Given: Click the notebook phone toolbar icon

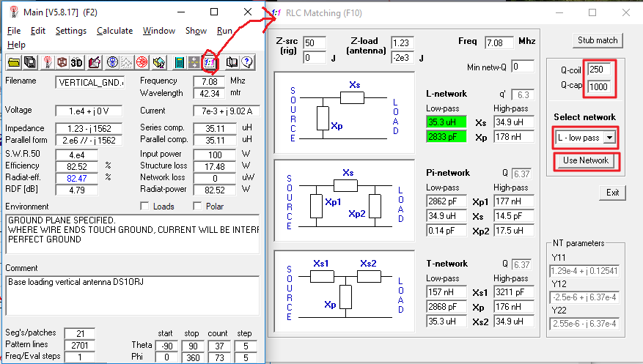Looking at the screenshot, I should (x=232, y=62).
